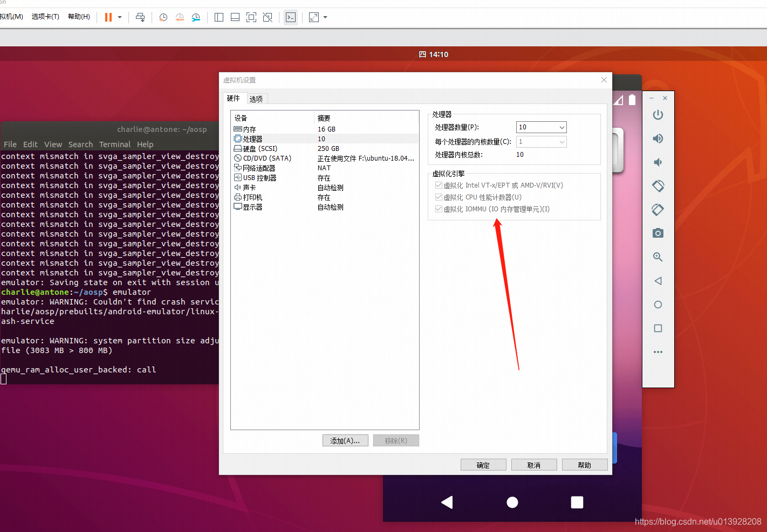Toggle the VMware console view button

click(291, 17)
